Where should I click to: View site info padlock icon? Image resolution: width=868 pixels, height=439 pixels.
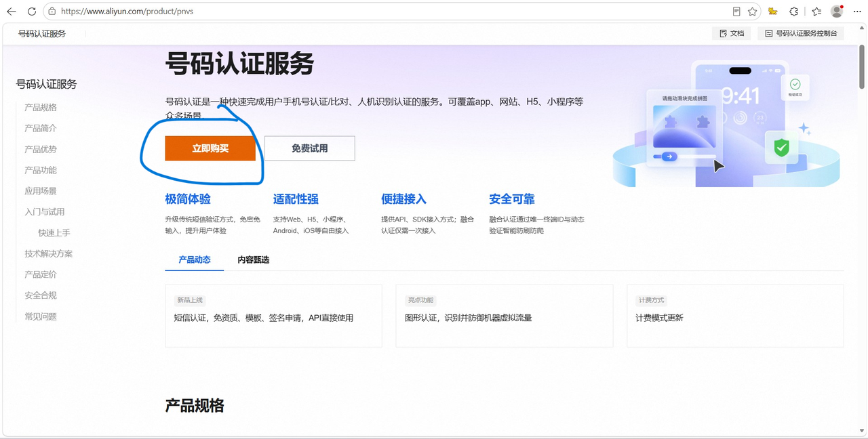52,12
